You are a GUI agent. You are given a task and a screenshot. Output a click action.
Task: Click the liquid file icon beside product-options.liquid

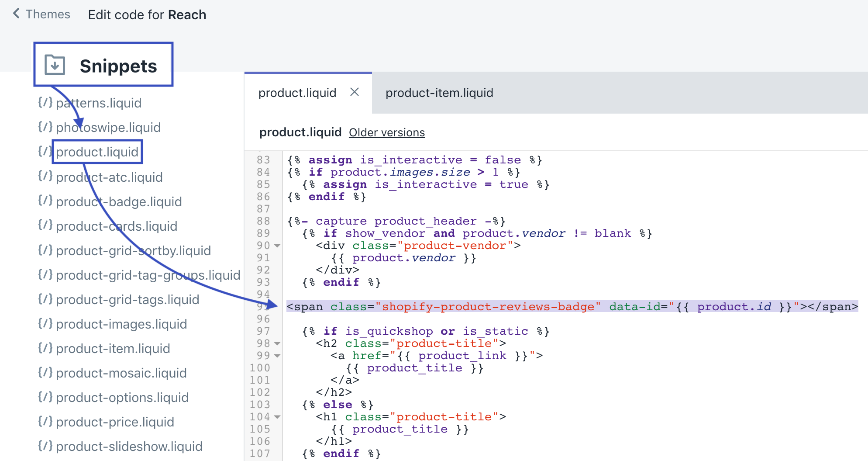(45, 397)
